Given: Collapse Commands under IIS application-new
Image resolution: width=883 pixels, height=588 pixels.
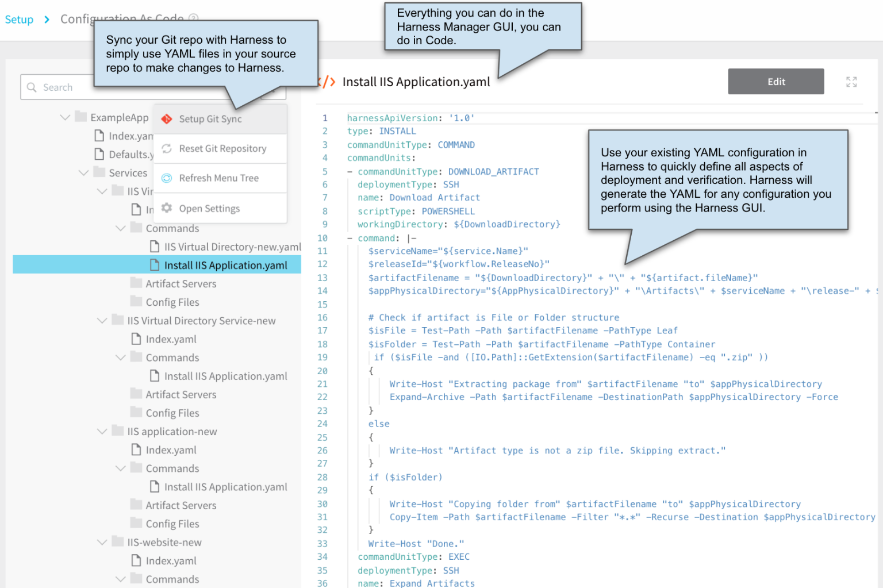Looking at the screenshot, I should coord(120,468).
